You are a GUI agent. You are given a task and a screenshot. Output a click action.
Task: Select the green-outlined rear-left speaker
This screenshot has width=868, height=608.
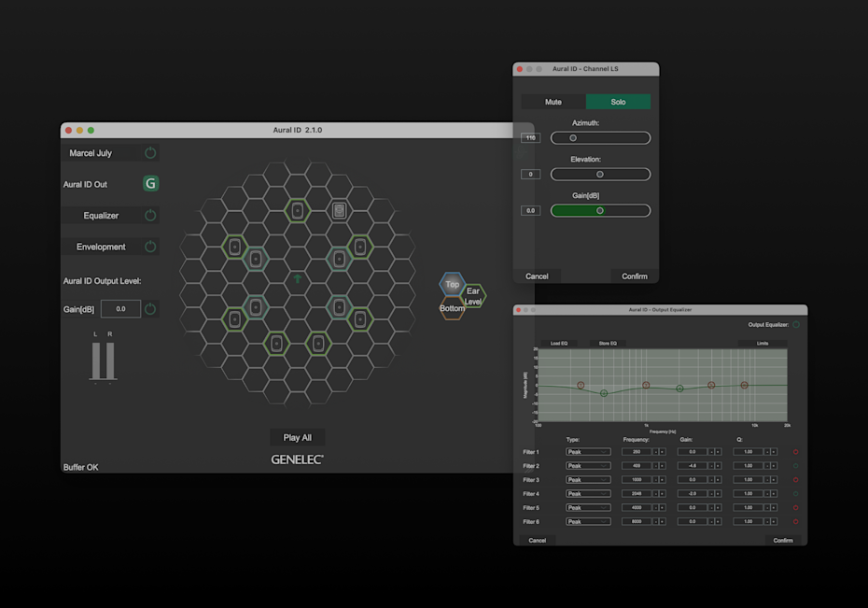pyautogui.click(x=234, y=319)
